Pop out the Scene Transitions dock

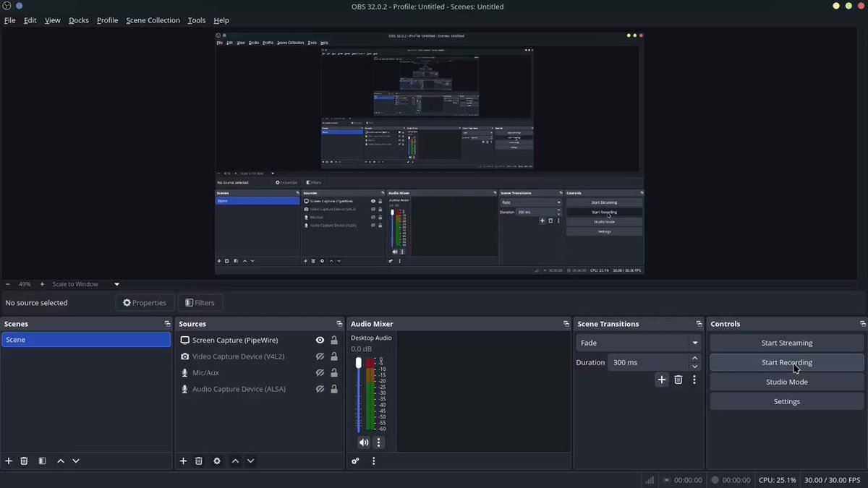[699, 324]
